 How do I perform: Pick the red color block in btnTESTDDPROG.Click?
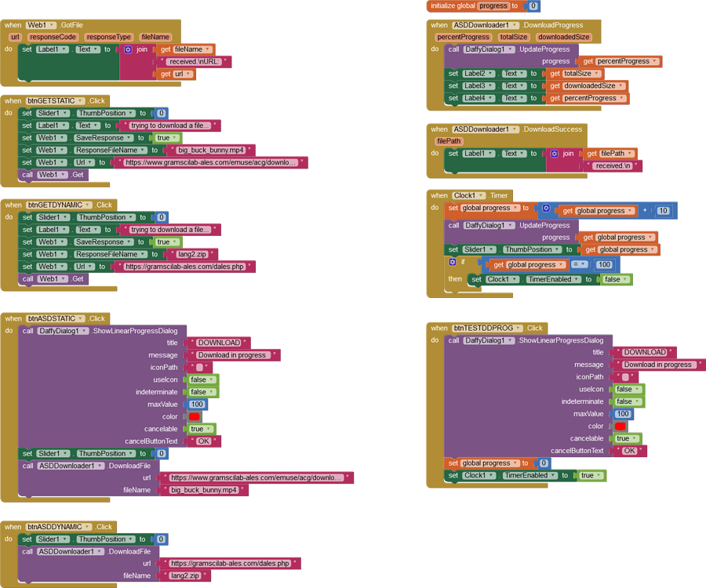click(620, 426)
